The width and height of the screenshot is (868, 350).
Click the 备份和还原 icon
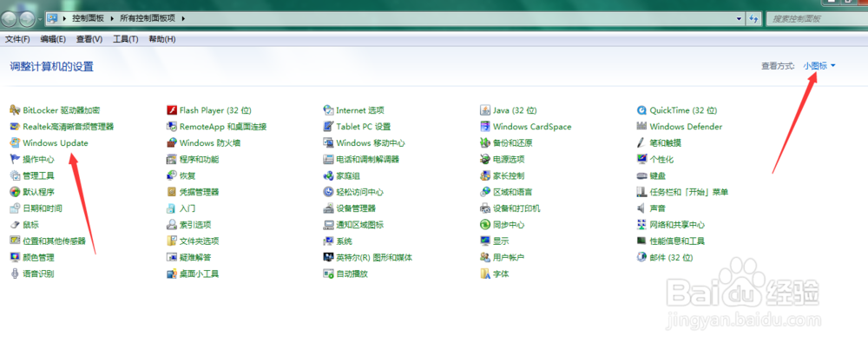pos(485,143)
